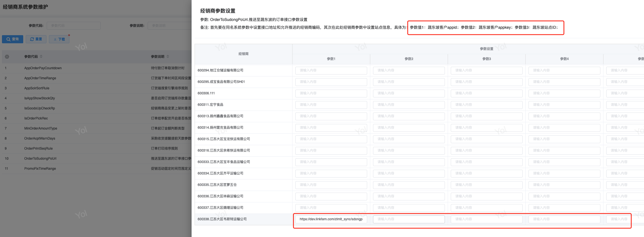Image resolution: width=644 pixels, height=237 pixels.
Task: Click the 参数3 column header
Action: (487, 59)
